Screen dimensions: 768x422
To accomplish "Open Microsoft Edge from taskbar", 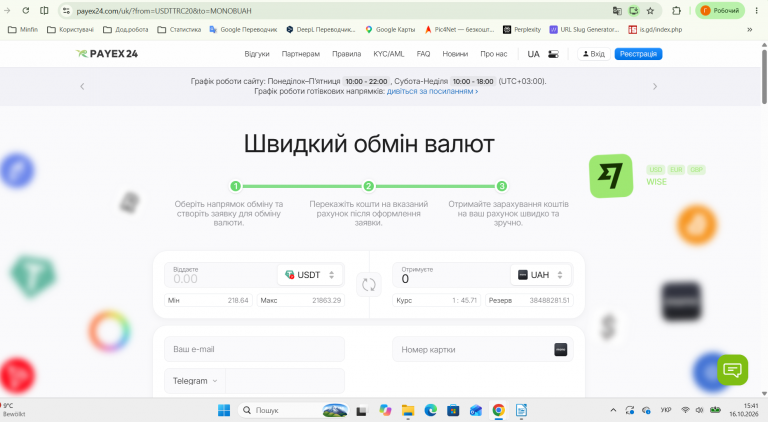I will 431,410.
